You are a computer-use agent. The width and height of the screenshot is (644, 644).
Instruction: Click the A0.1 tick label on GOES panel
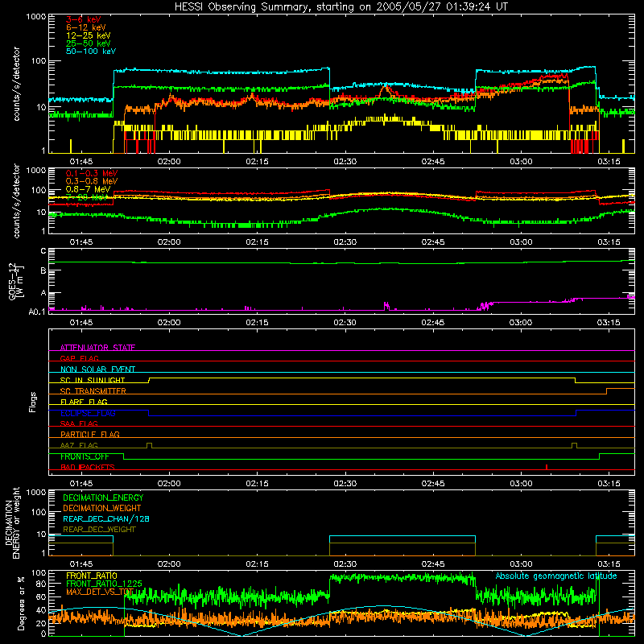click(x=37, y=312)
